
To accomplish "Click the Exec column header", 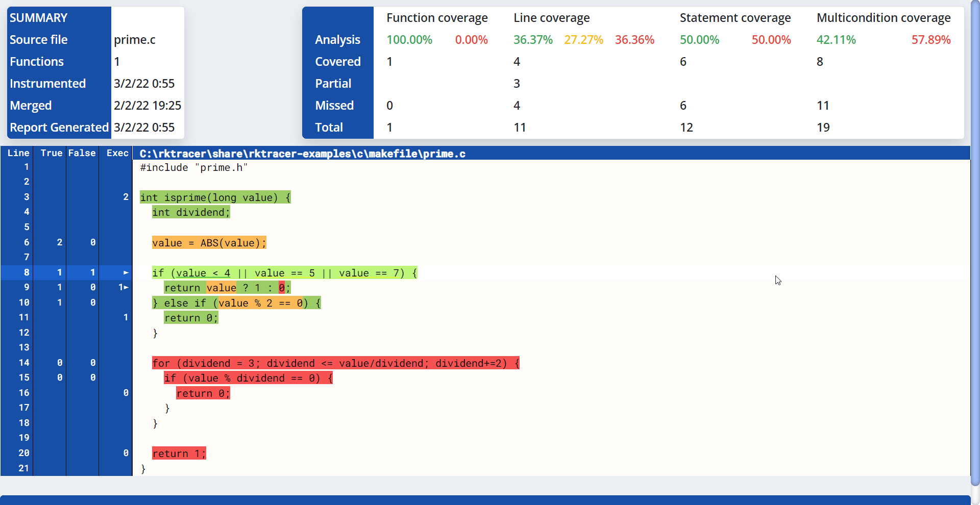I will 117,153.
